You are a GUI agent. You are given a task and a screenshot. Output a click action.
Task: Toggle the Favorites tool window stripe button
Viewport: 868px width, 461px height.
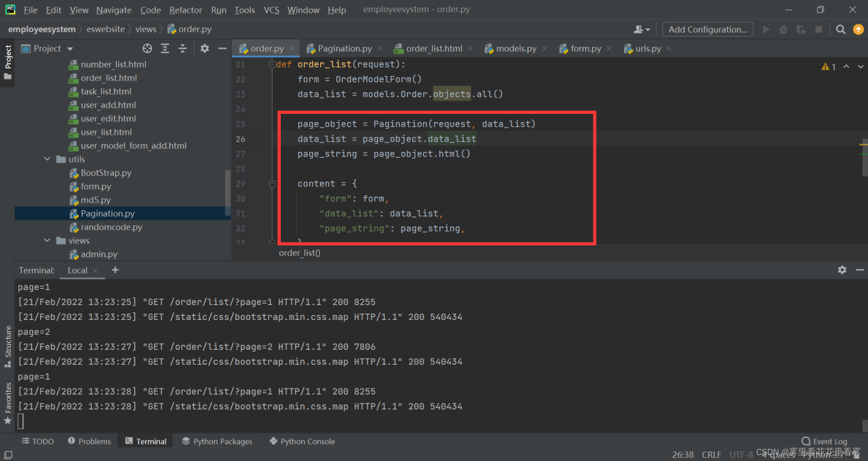[8, 403]
